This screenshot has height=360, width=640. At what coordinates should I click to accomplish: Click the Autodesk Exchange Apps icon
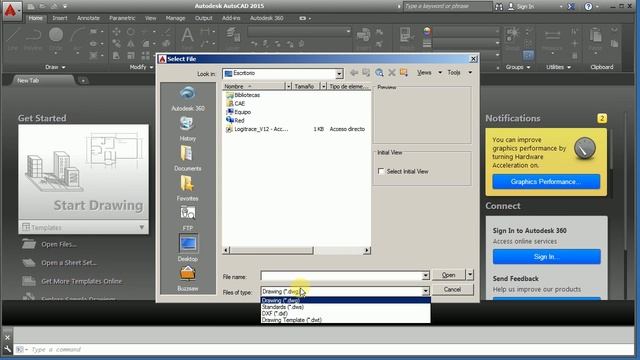tap(571, 7)
